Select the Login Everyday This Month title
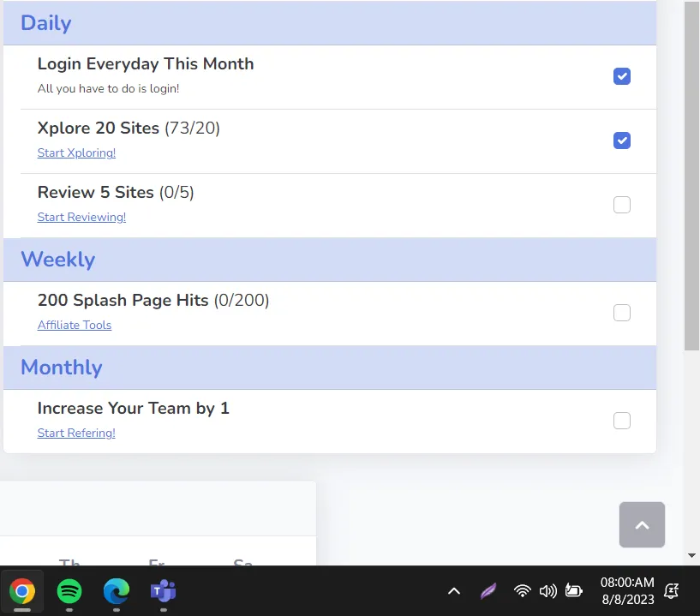 tap(146, 64)
